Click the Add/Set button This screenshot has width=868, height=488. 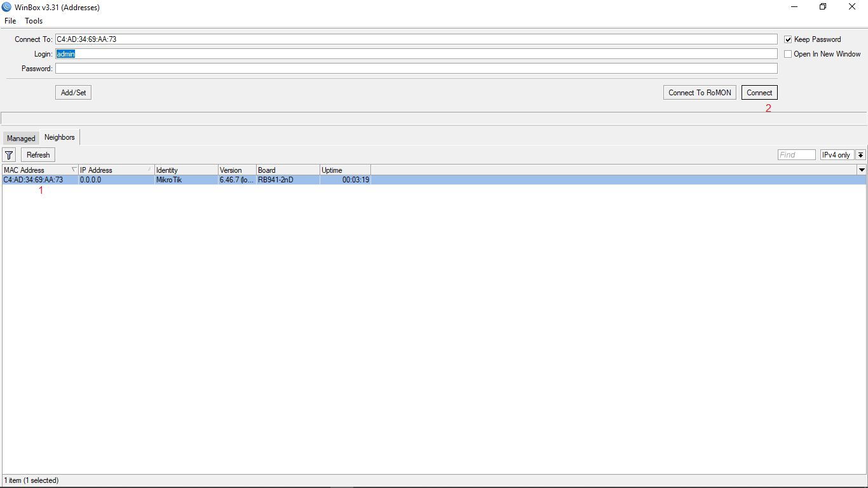pyautogui.click(x=73, y=93)
